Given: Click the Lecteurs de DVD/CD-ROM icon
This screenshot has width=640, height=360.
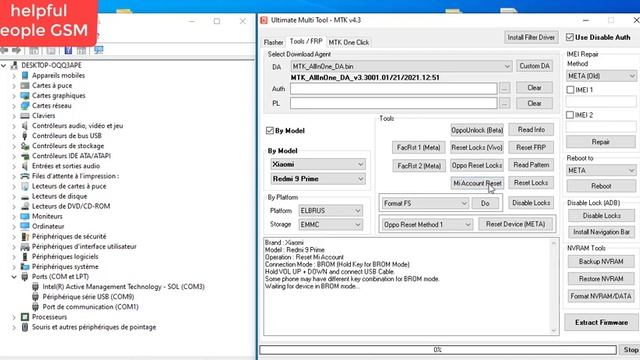Looking at the screenshot, I should pyautogui.click(x=25, y=206).
